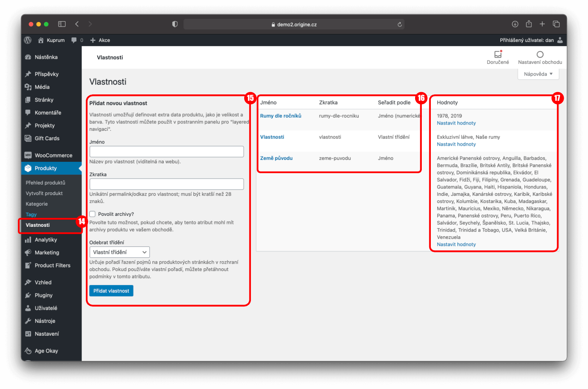Click the Safari share icon

click(528, 24)
